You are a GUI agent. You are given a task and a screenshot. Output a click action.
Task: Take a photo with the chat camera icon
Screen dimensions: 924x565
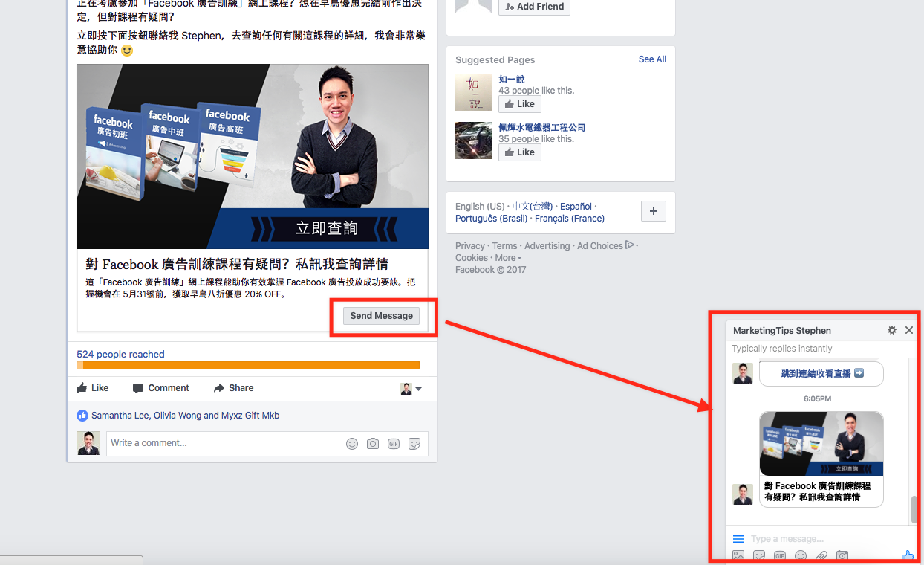[x=842, y=555]
